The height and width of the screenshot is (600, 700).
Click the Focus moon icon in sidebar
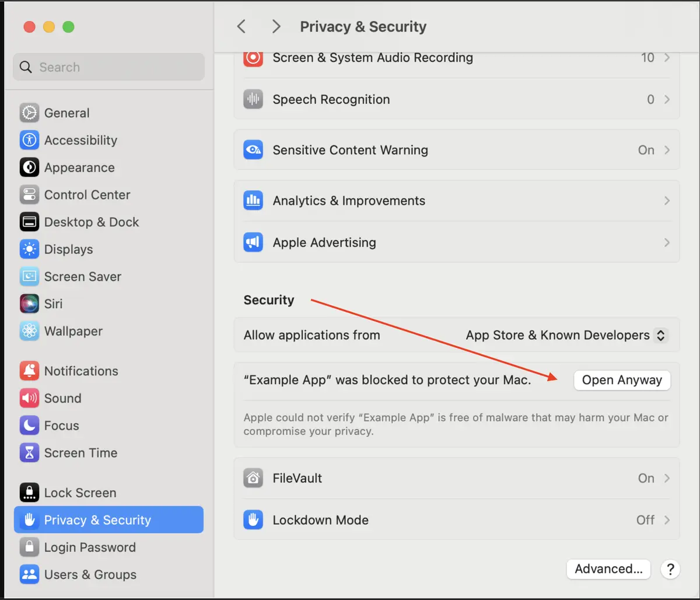coord(29,425)
